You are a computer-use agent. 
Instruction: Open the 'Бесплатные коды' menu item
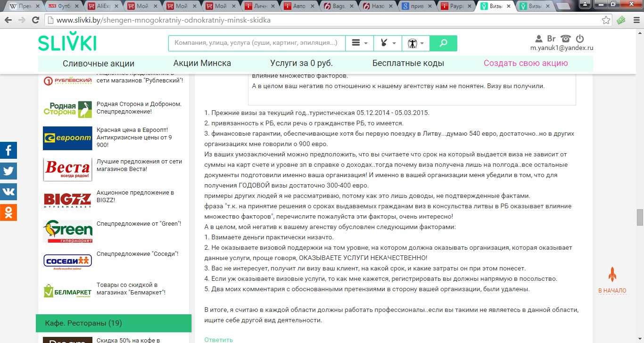[408, 64]
